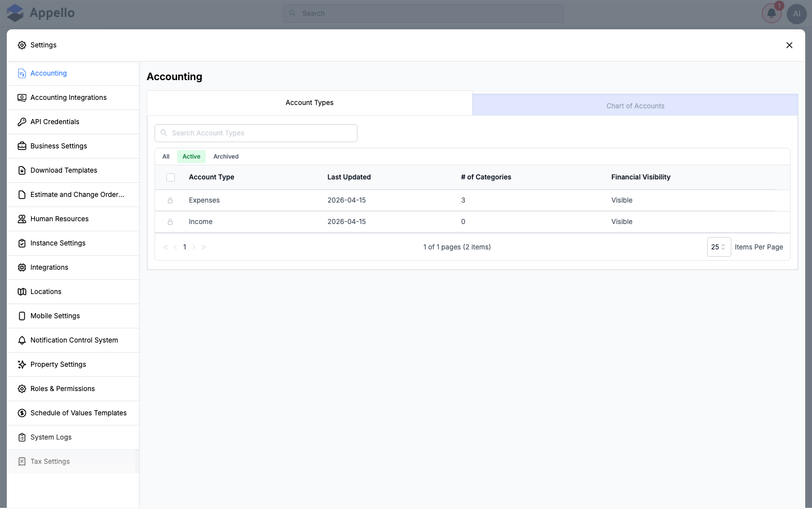Sort by the Last Updated column header
The image size is (812, 518).
point(349,177)
